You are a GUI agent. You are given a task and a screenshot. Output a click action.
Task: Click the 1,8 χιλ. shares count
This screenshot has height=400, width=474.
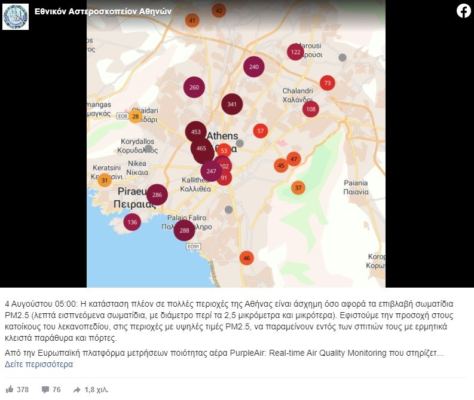tap(96, 389)
